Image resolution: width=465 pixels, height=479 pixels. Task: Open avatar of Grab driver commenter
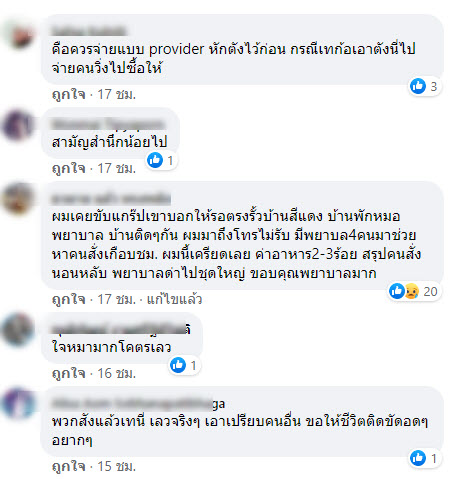pyautogui.click(x=18, y=199)
